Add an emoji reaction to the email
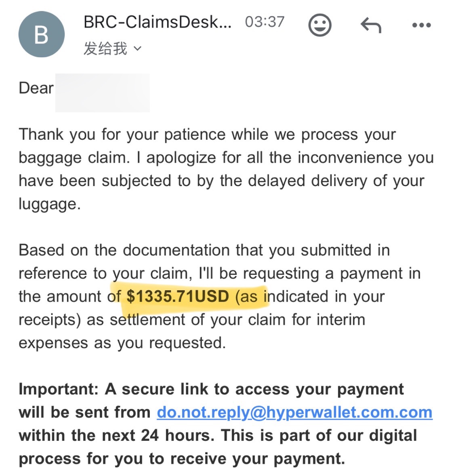 [x=319, y=25]
